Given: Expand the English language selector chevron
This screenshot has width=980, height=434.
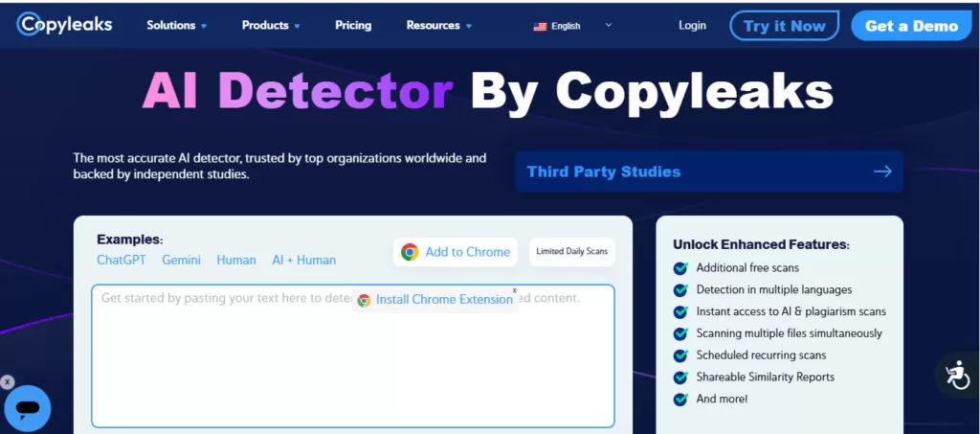Looking at the screenshot, I should coord(608,26).
